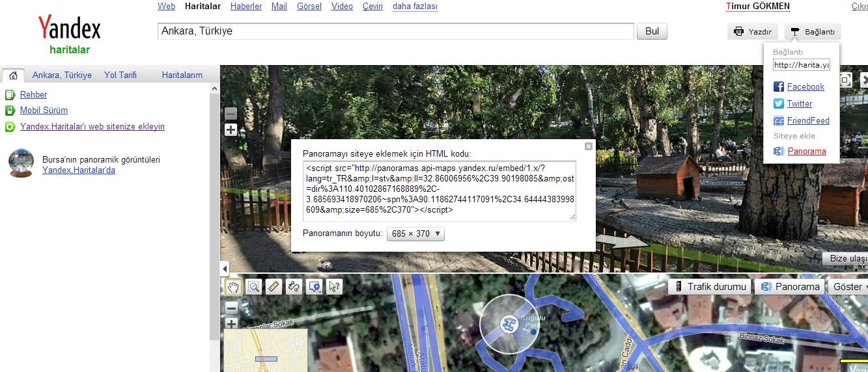
Task: Open the Mail service link
Action: [x=279, y=7]
